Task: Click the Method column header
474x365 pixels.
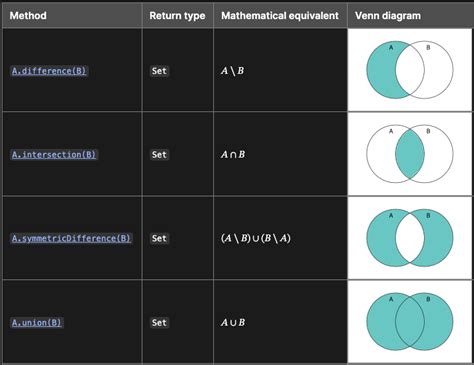Action: coord(28,15)
